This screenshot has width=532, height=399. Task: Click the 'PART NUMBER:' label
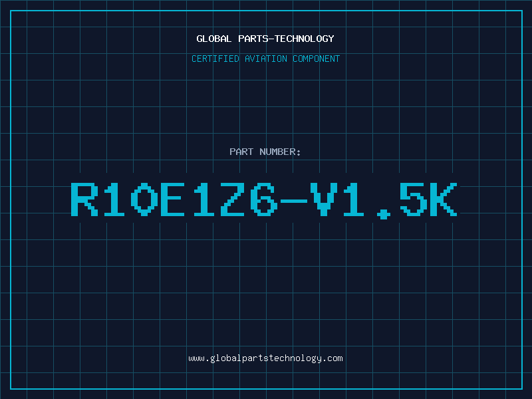(265, 152)
